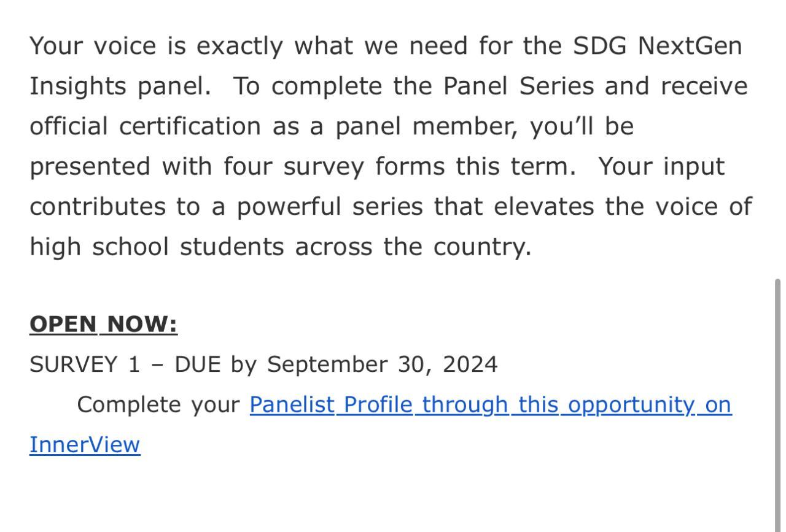Click the date September 30, 2024
Viewport: 786px width, 532px height.
click(382, 364)
